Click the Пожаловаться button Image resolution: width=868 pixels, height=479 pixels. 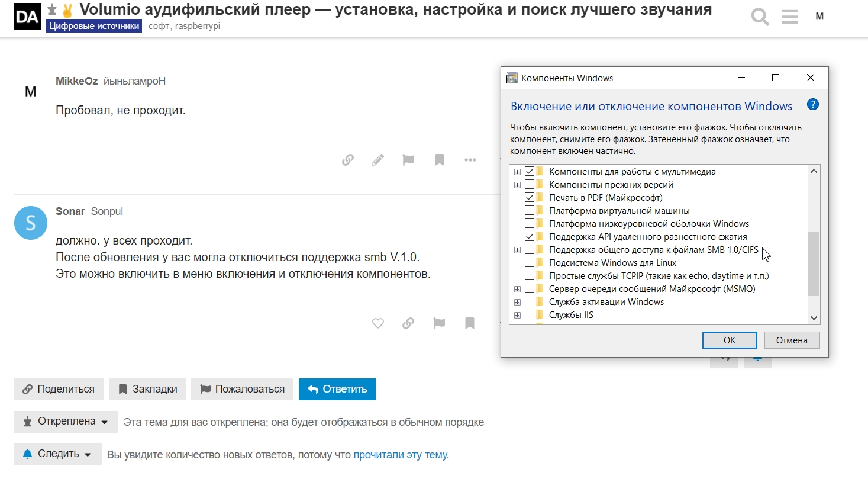pyautogui.click(x=242, y=389)
